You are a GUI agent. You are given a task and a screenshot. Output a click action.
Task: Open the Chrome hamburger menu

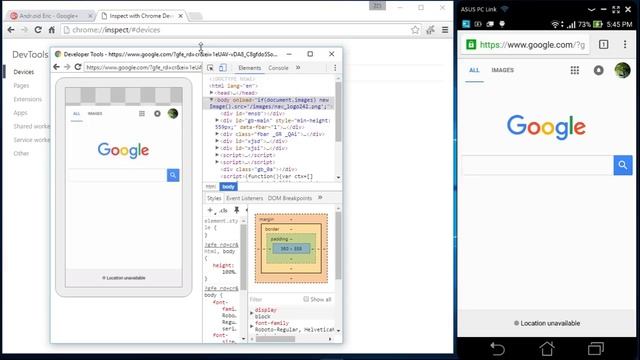(x=445, y=30)
